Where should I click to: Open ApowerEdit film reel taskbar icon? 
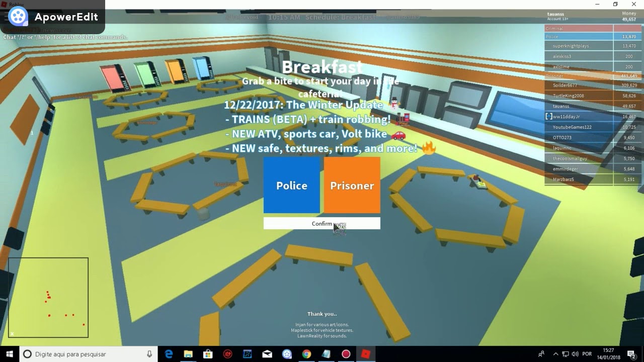coord(287,354)
